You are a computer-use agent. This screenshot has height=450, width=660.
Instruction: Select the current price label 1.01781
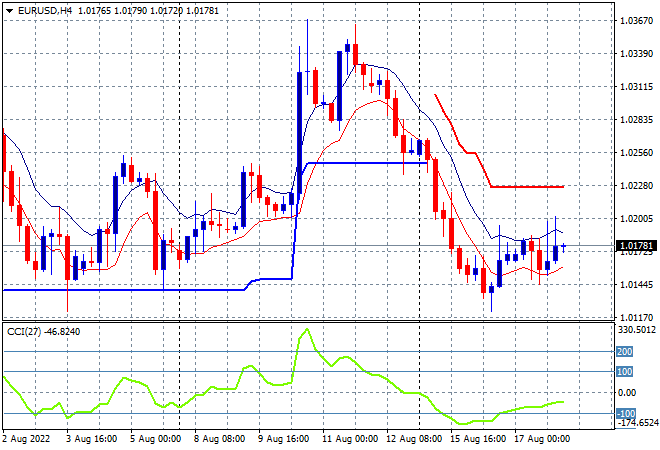[x=636, y=245]
